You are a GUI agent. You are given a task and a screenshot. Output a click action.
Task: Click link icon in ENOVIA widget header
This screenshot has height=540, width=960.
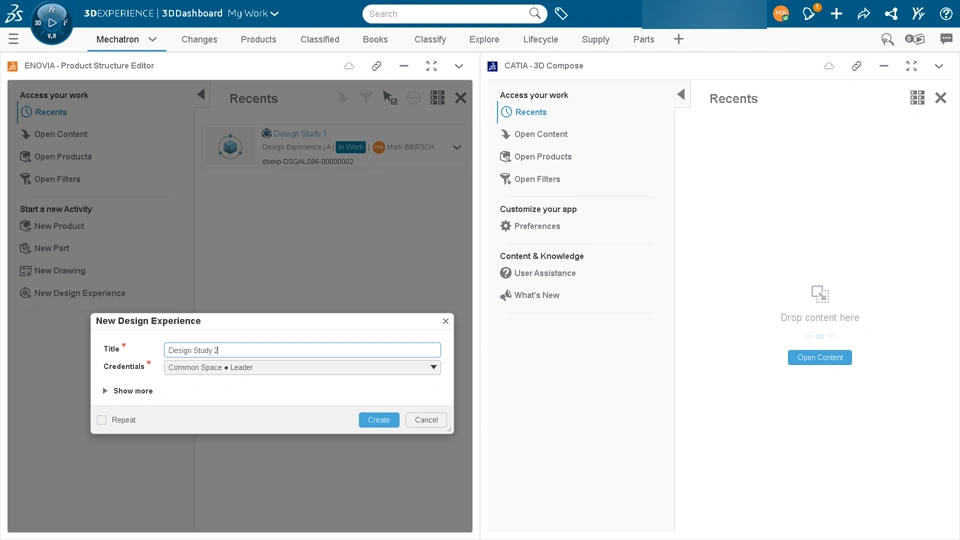[x=377, y=66]
